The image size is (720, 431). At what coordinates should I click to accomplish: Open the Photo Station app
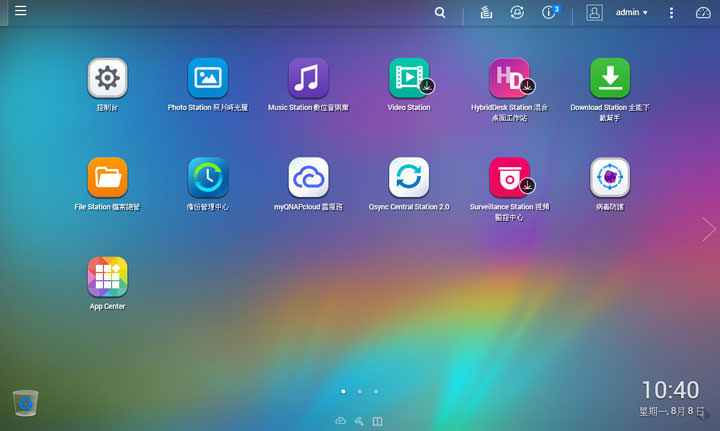(x=208, y=78)
